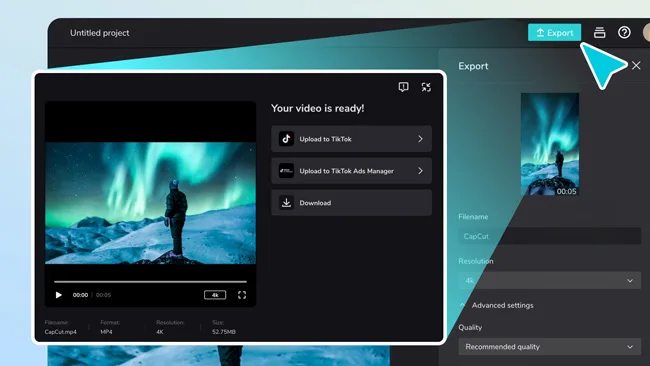Click the 00:00 current time label
This screenshot has height=366, width=650.
pos(80,295)
